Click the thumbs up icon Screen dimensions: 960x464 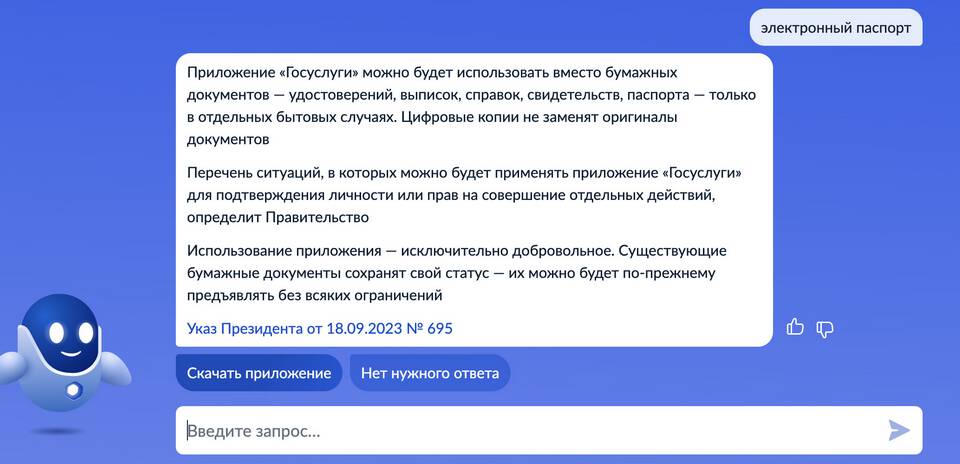pyautogui.click(x=795, y=327)
